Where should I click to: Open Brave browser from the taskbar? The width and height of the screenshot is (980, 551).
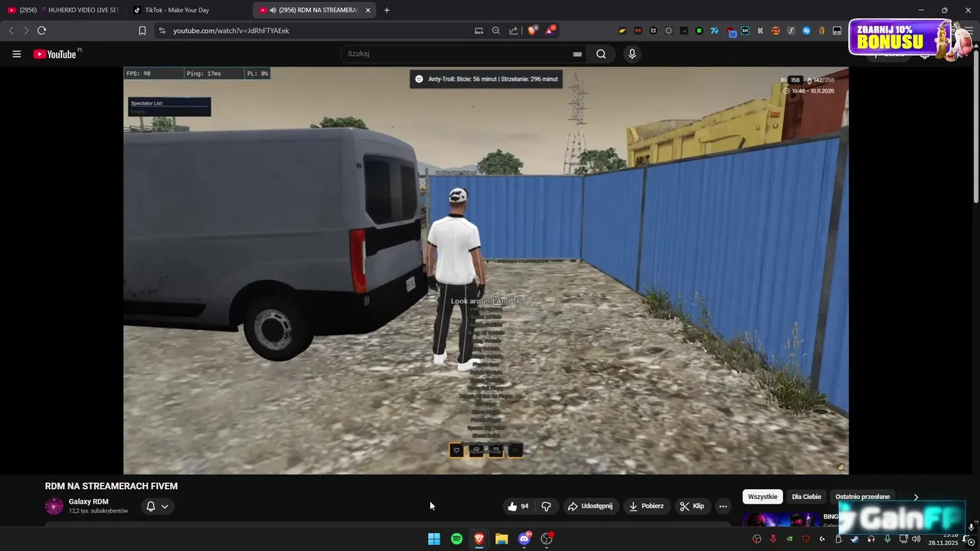point(479,539)
